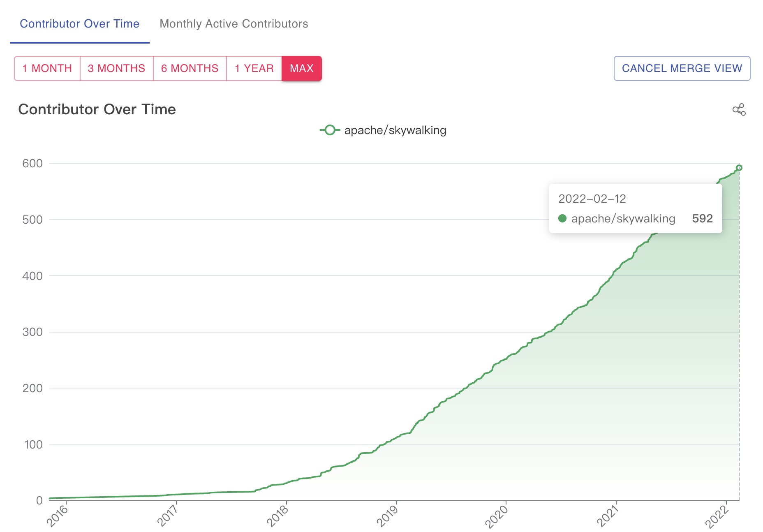This screenshot has height=532, width=763.
Task: Choose the 1 YEAR range
Action: (254, 68)
